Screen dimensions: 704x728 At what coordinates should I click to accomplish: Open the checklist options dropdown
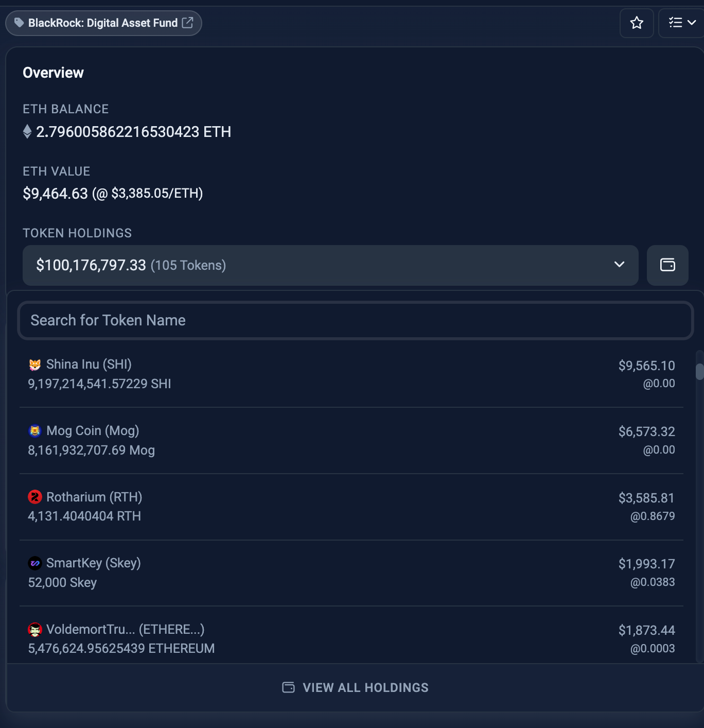pyautogui.click(x=682, y=23)
